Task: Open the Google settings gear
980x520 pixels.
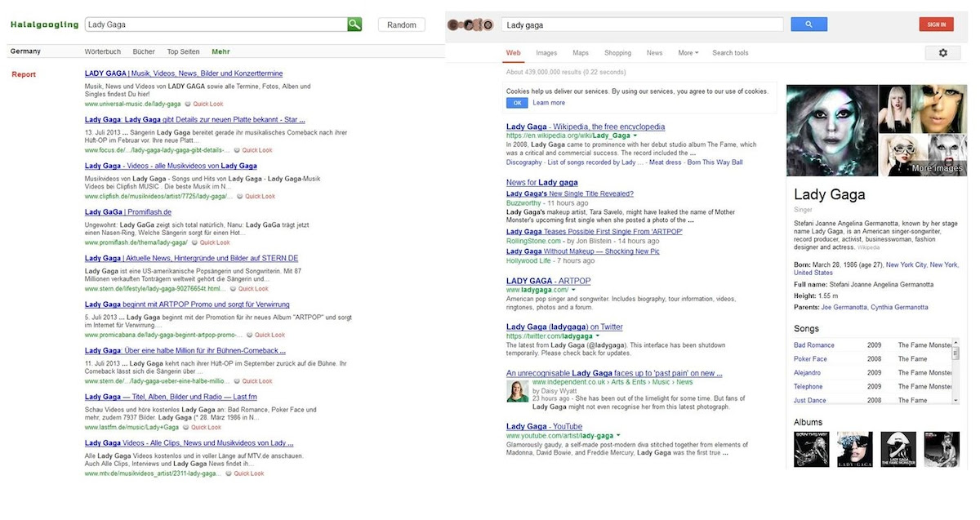Action: pyautogui.click(x=943, y=53)
